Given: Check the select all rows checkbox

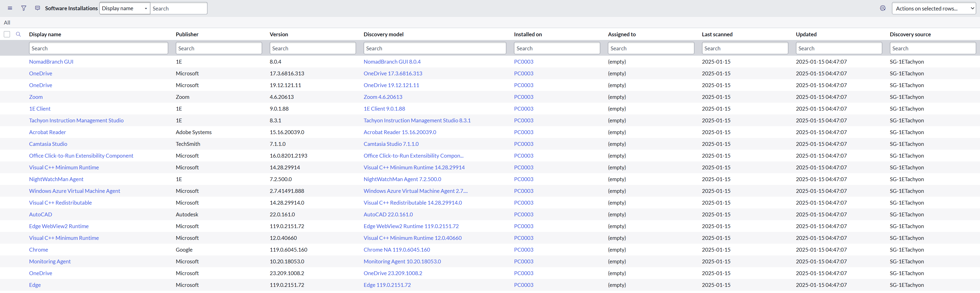Looking at the screenshot, I should pyautogui.click(x=7, y=34).
